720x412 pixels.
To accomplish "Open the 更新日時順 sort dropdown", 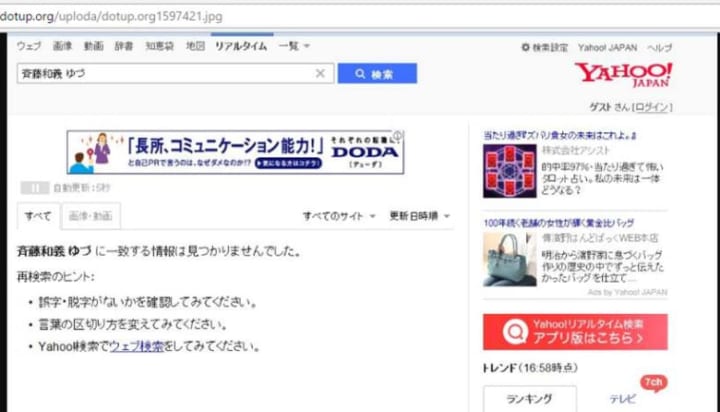I will point(419,216).
